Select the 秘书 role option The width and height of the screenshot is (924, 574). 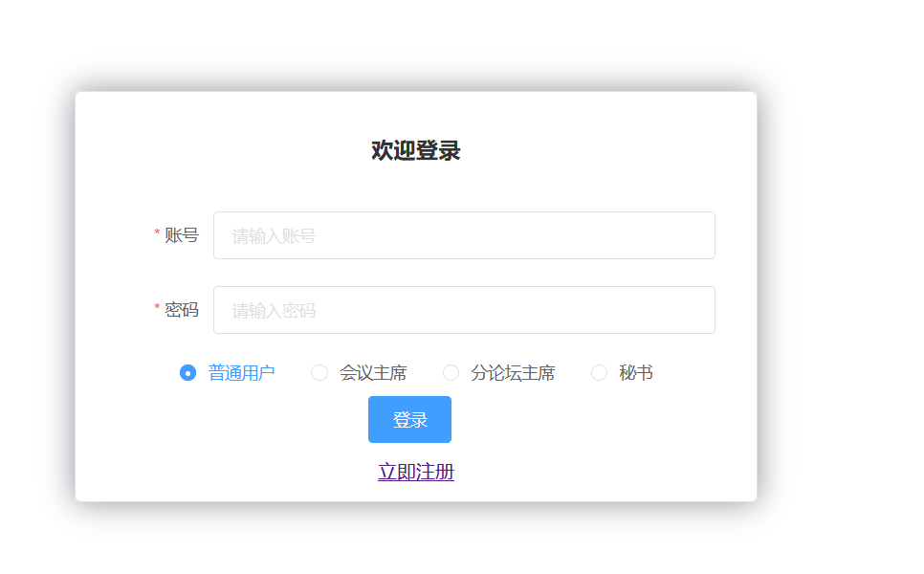pos(599,373)
